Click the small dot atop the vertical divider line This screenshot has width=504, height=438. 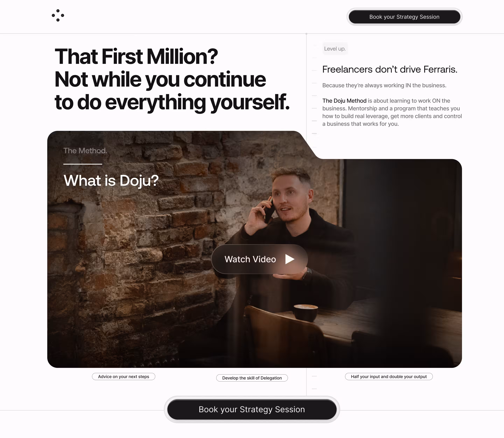(306, 34)
